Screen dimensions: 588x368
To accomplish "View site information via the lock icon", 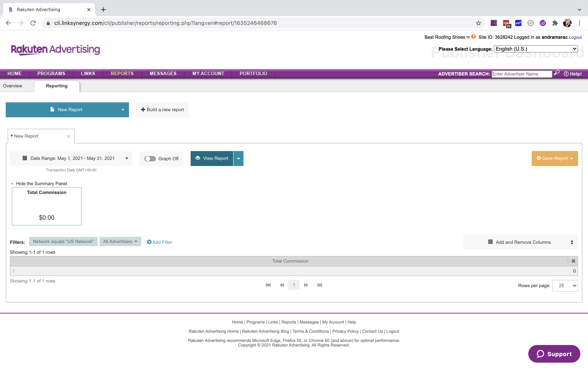I will click(x=48, y=23).
